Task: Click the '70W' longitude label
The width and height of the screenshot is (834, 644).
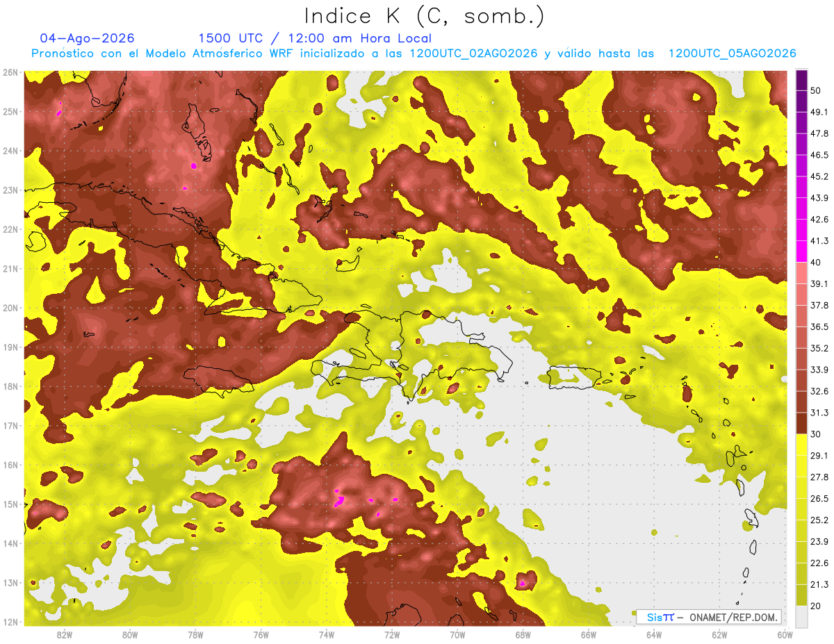Action: [457, 634]
